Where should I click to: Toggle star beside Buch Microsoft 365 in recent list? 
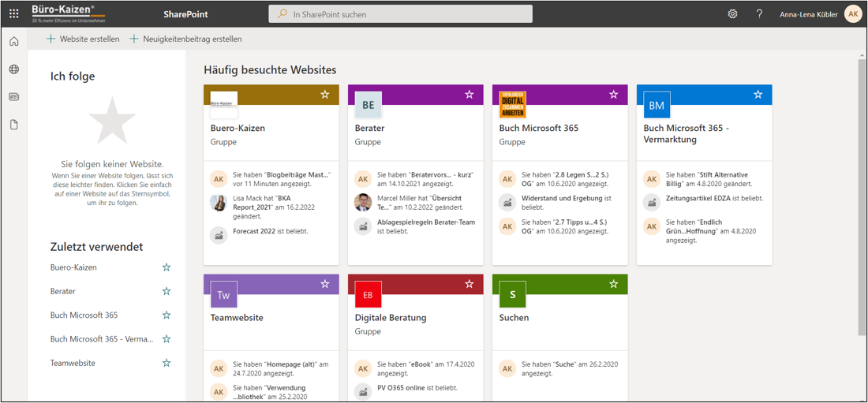(166, 315)
